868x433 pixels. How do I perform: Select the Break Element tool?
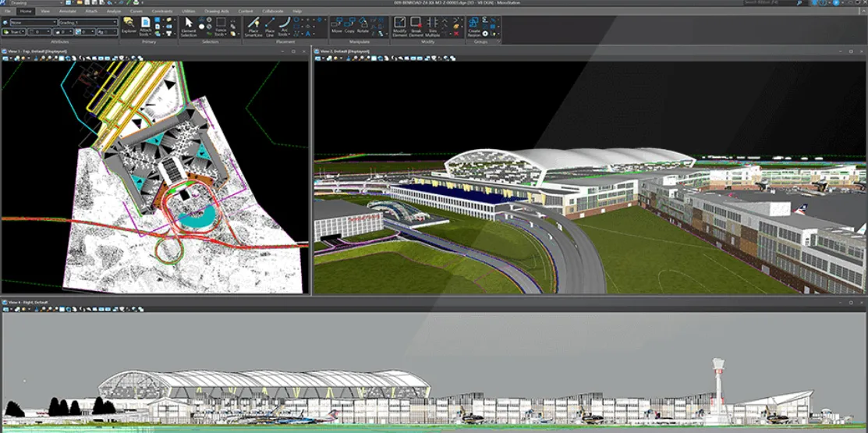(x=416, y=25)
